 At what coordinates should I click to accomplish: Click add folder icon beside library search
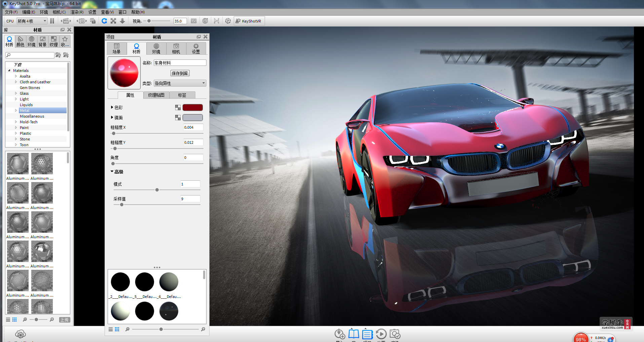[x=58, y=55]
